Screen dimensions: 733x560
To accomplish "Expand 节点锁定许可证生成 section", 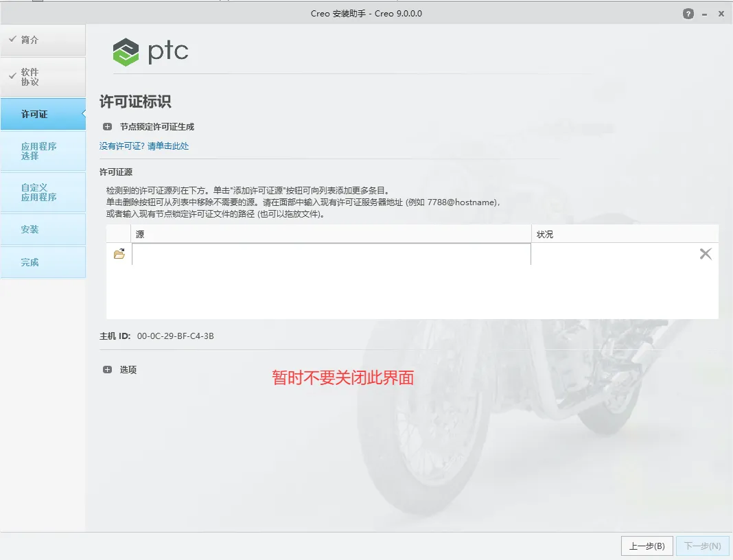I will [108, 127].
